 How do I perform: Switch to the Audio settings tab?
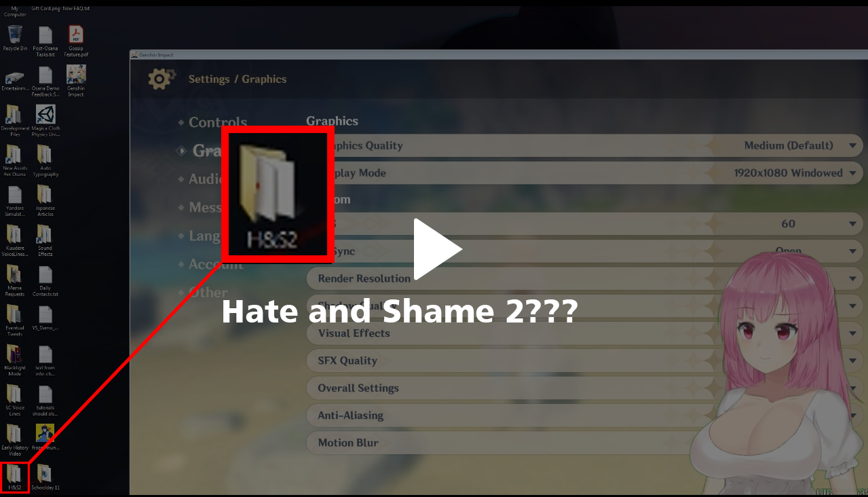[206, 179]
